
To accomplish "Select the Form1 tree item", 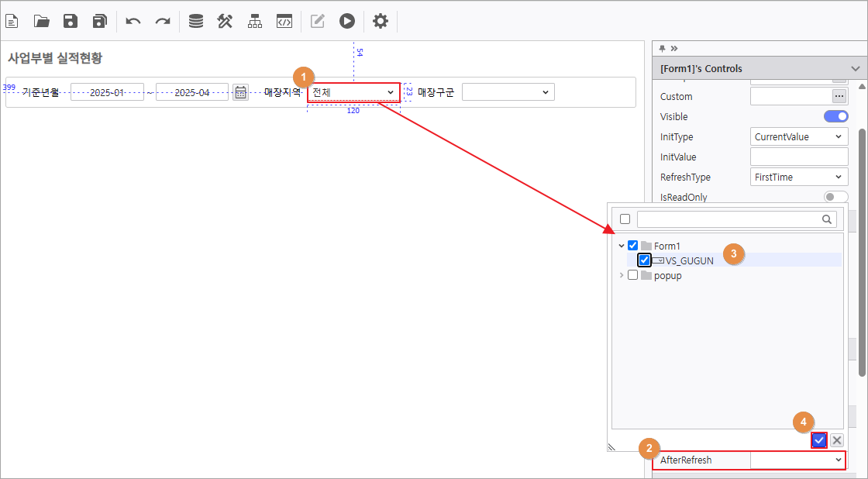I will 666,246.
